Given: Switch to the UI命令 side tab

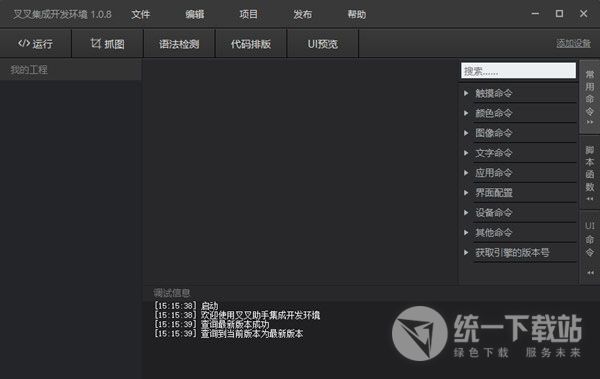Looking at the screenshot, I should (x=590, y=247).
